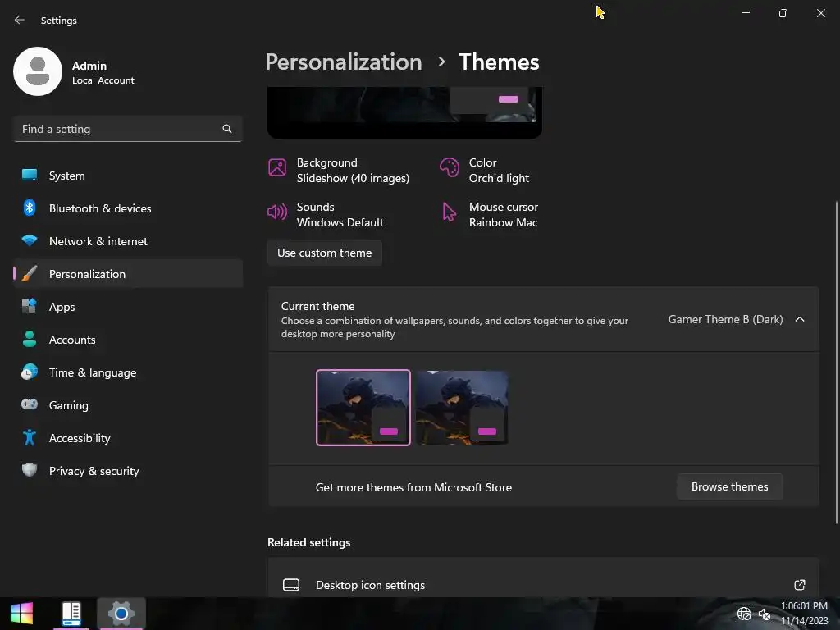This screenshot has height=630, width=840.
Task: Click the Accessibility figure icon
Action: click(30, 437)
